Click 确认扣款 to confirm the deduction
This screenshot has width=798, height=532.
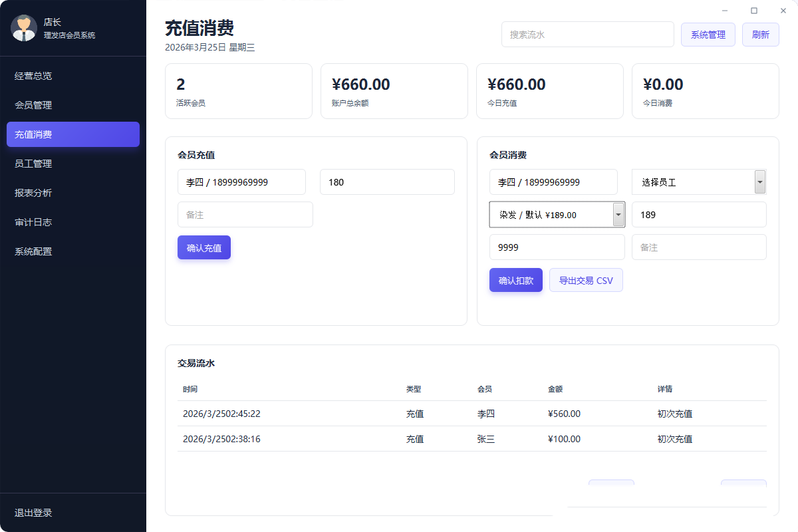pyautogui.click(x=515, y=279)
